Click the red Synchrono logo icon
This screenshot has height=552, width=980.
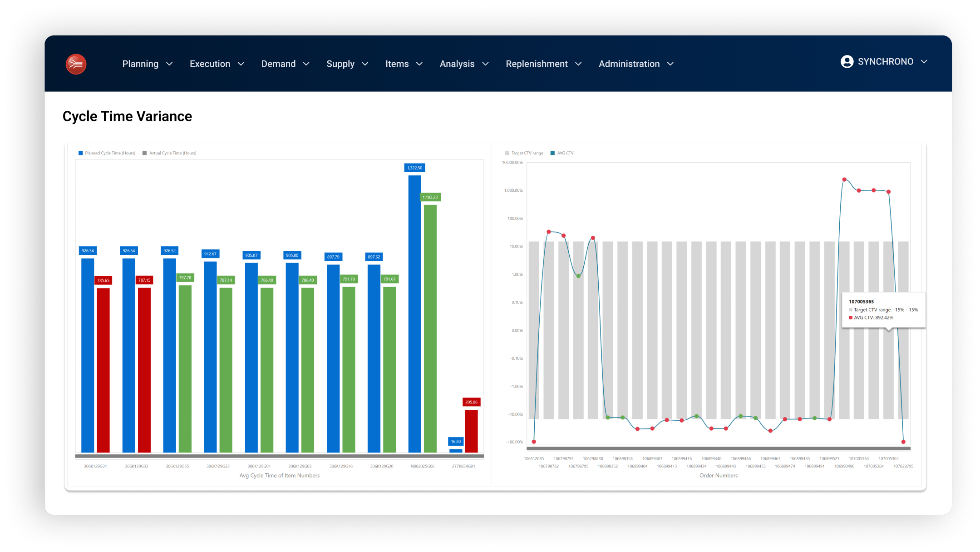coord(76,64)
